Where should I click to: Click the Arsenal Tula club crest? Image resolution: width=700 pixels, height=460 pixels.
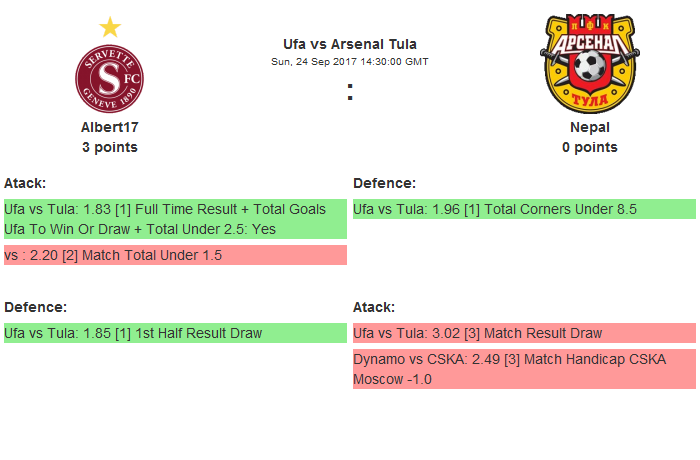[x=589, y=64]
